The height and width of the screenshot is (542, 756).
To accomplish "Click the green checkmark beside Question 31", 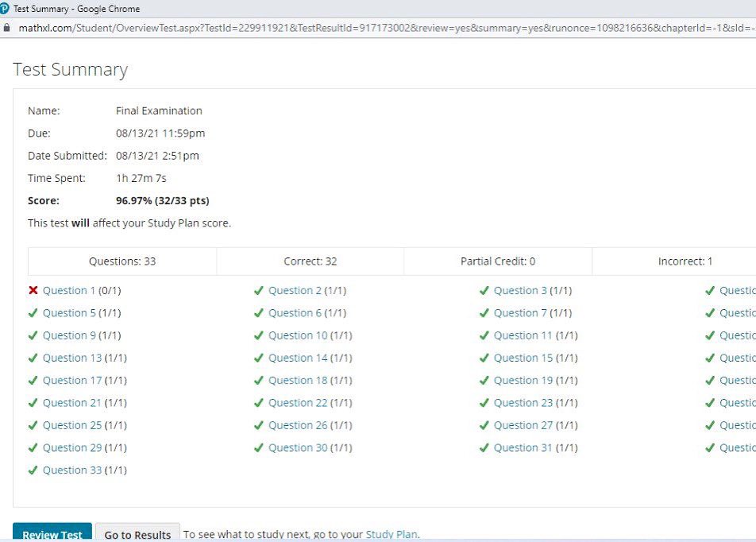I will 484,447.
